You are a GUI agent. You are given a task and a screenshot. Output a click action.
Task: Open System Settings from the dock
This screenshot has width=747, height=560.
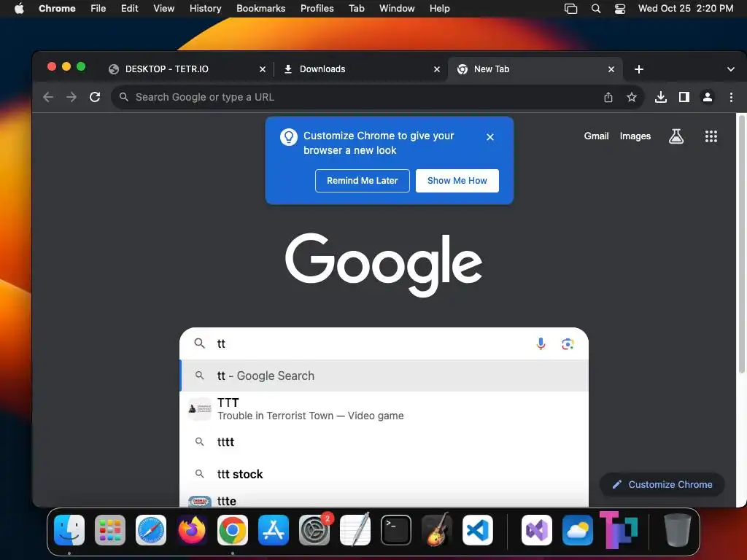[314, 530]
